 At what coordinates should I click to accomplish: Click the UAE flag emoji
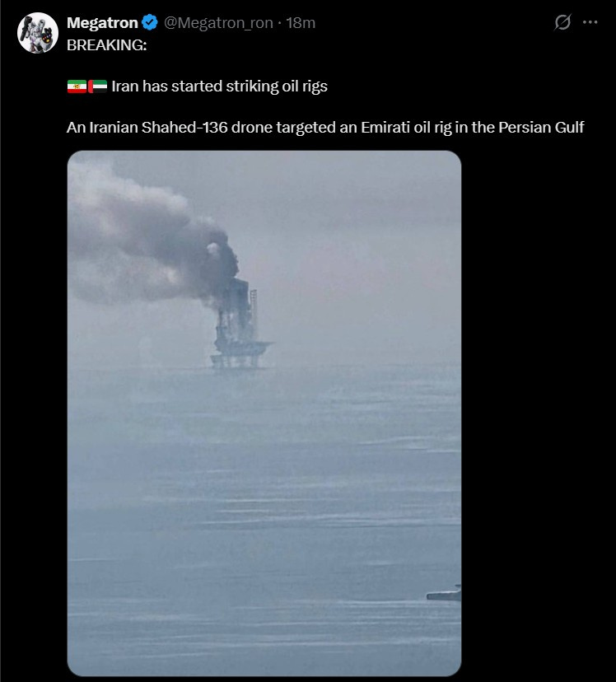click(x=97, y=86)
